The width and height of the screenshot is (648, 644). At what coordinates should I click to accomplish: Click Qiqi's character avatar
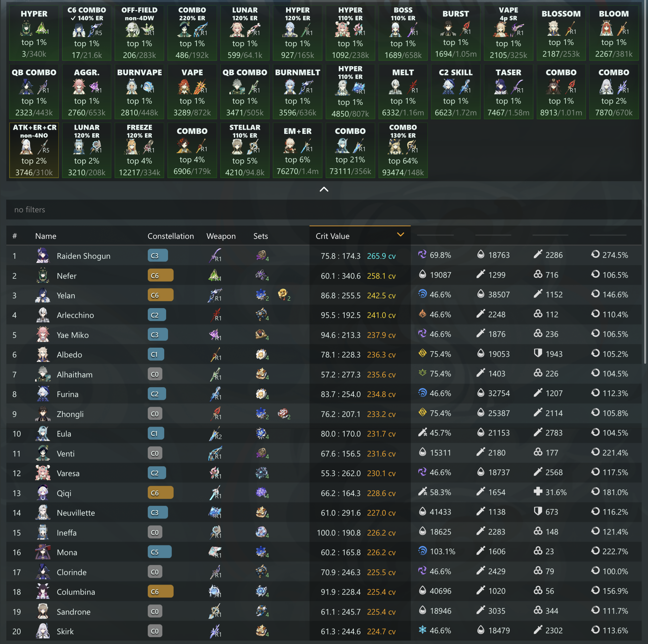43,493
